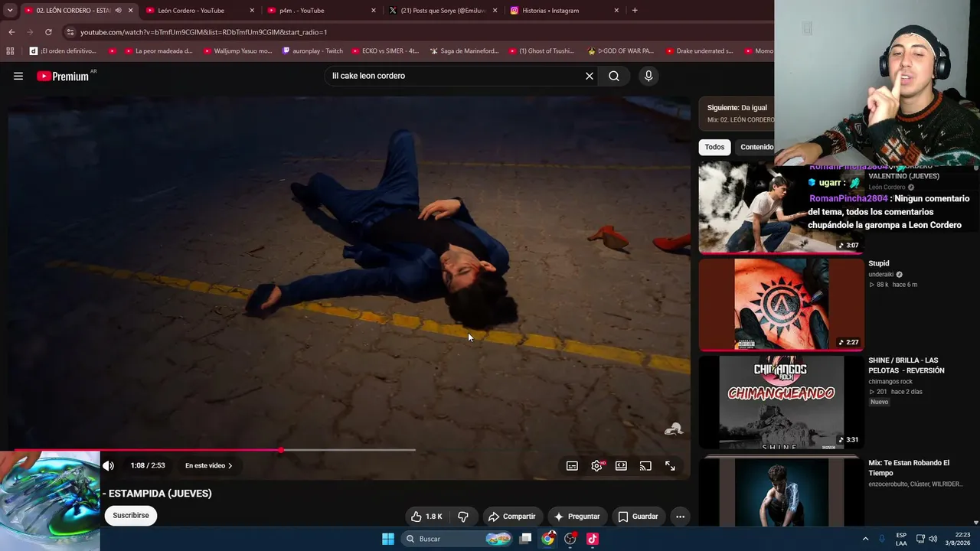Viewport: 980px width, 551px height.
Task: Open the "¡El orden definitivo..." bookmark
Action: 63,51
